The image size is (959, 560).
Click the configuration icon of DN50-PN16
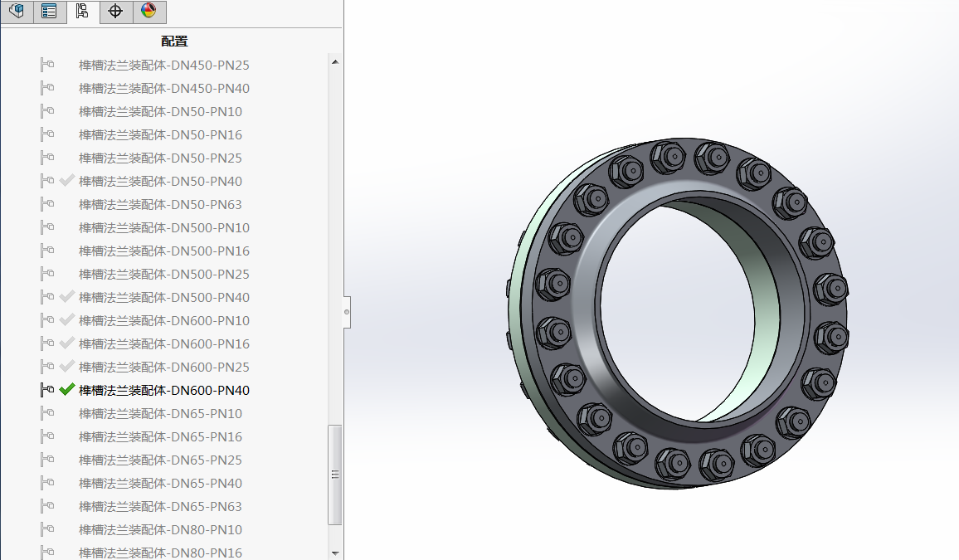point(47,134)
